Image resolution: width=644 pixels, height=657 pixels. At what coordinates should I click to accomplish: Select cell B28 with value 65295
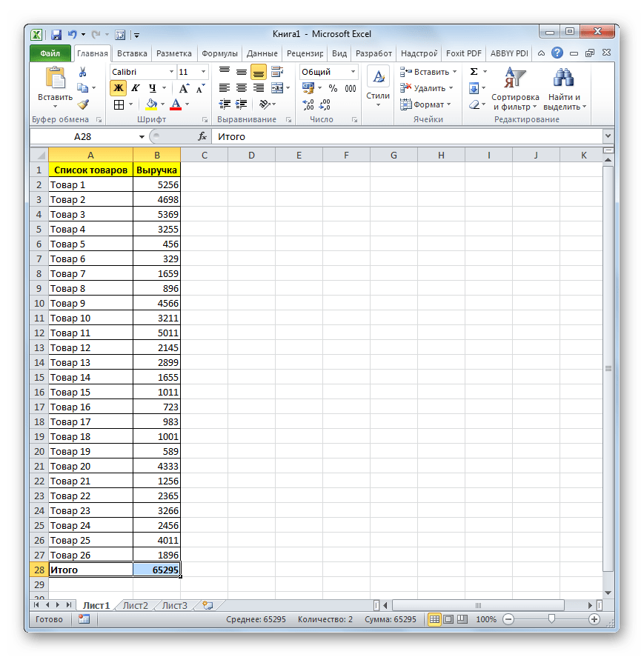pos(156,570)
